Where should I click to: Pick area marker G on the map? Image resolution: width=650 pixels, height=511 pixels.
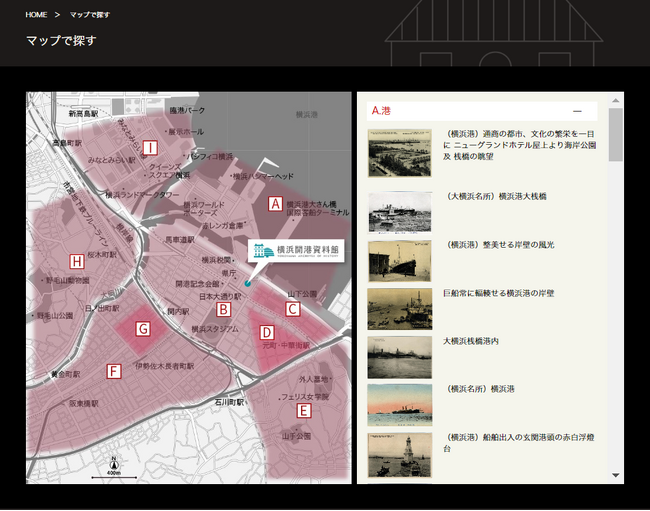coord(143,328)
